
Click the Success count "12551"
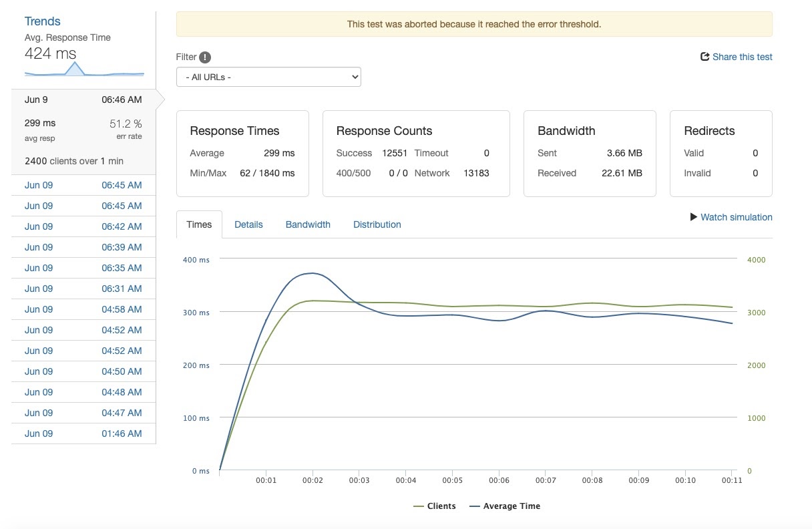[395, 153]
